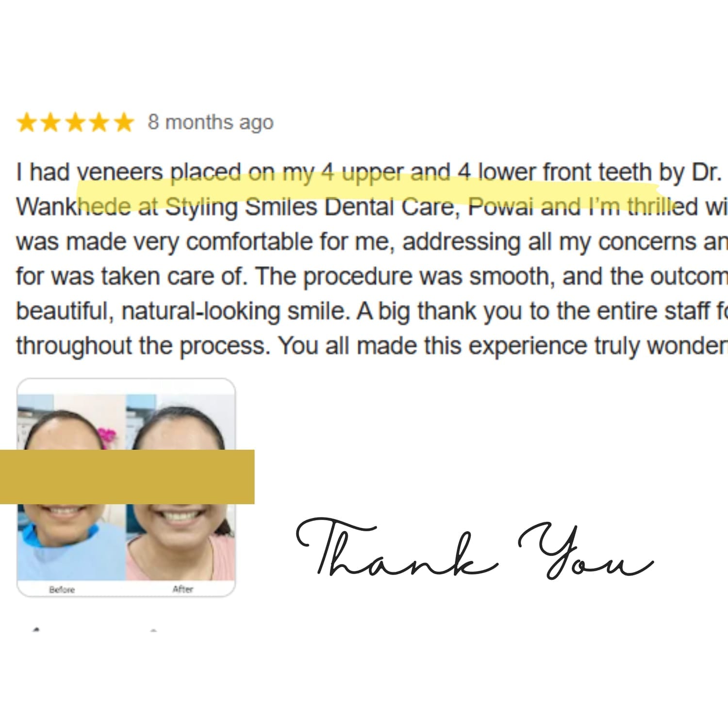Select the fifth and last rating star

pos(122,123)
